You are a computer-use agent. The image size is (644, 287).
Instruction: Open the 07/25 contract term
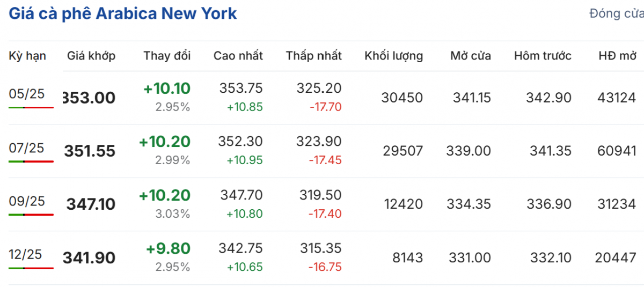pos(27,148)
